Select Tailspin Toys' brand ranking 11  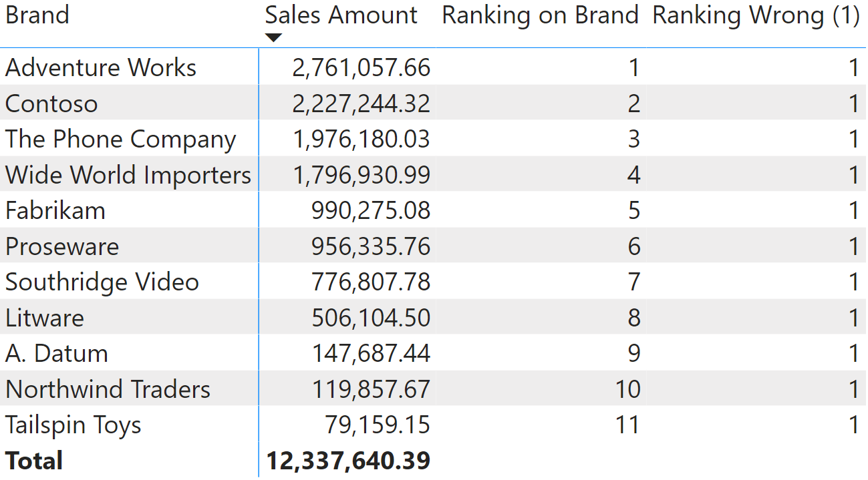point(627,425)
